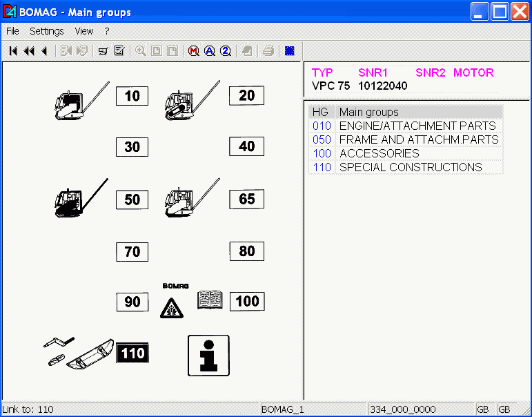The image size is (532, 417).
Task: Open the shopping cart icon
Action: click(x=103, y=51)
